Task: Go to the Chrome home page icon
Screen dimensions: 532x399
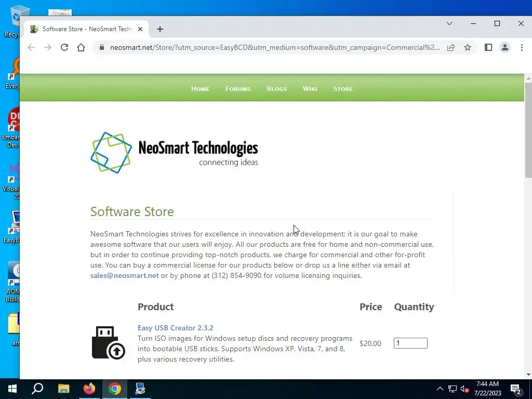Action: tap(81, 47)
